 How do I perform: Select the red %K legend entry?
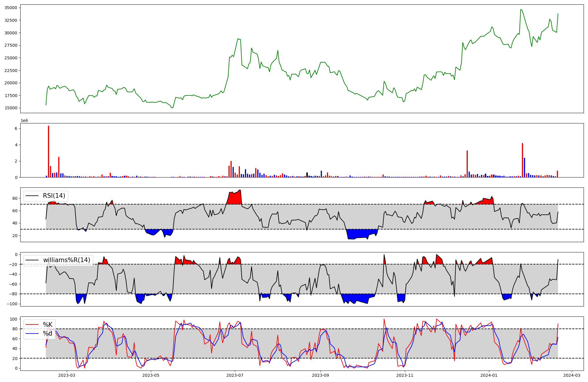click(x=39, y=324)
